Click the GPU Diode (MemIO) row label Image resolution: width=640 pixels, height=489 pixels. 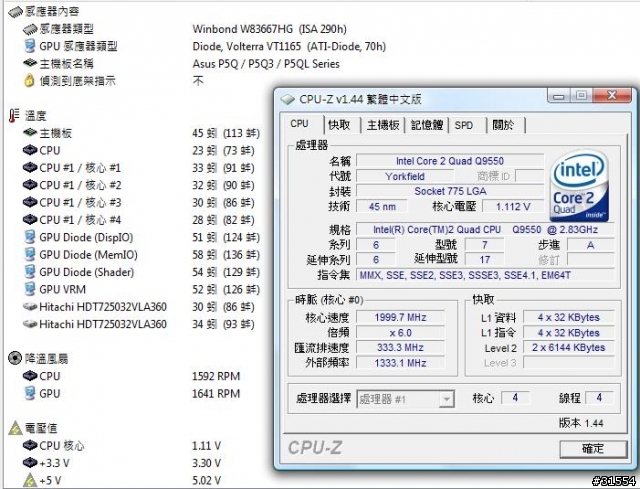[88, 255]
